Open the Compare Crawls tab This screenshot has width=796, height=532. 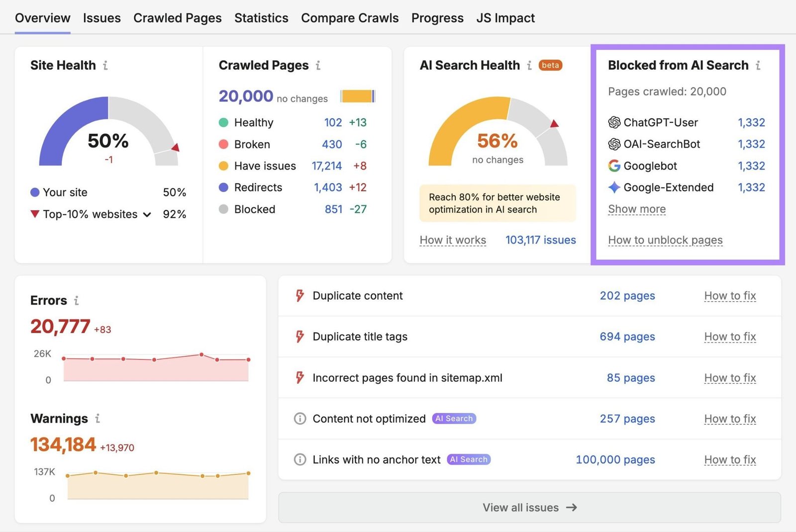pyautogui.click(x=350, y=18)
